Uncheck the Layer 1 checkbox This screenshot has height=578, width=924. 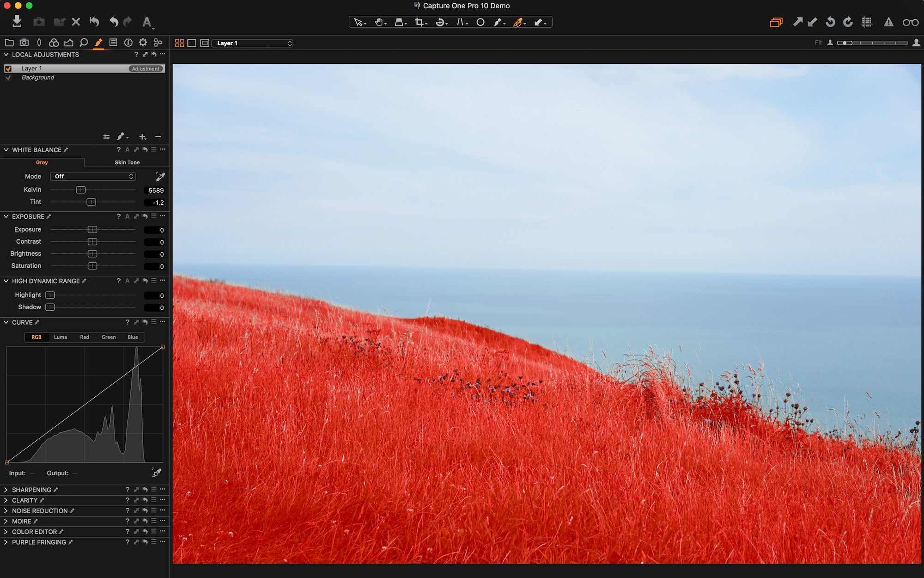[8, 68]
